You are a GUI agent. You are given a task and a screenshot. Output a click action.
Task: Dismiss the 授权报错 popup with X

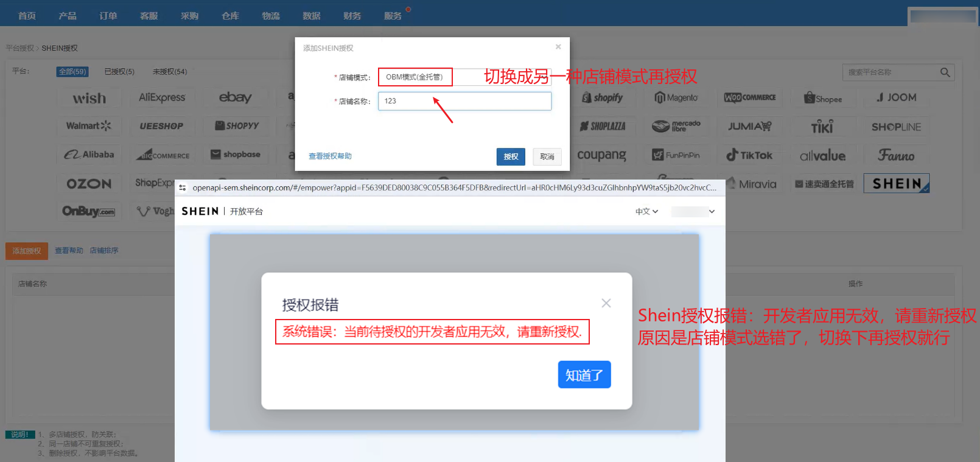coord(606,303)
